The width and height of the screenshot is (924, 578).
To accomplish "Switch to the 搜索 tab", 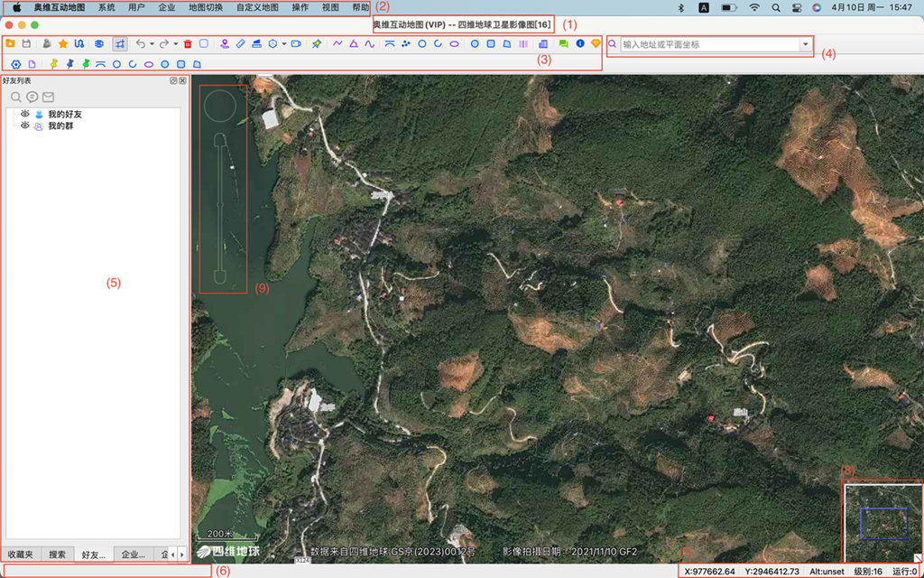I will 57,554.
